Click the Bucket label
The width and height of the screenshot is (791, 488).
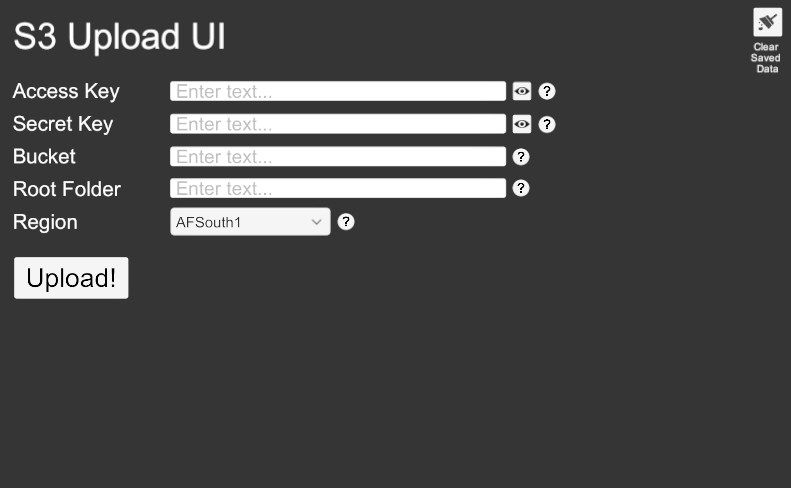tap(44, 156)
